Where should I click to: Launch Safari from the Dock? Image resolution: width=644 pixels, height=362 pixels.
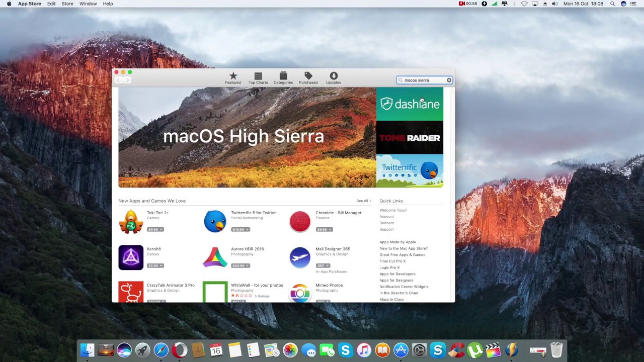tap(161, 350)
